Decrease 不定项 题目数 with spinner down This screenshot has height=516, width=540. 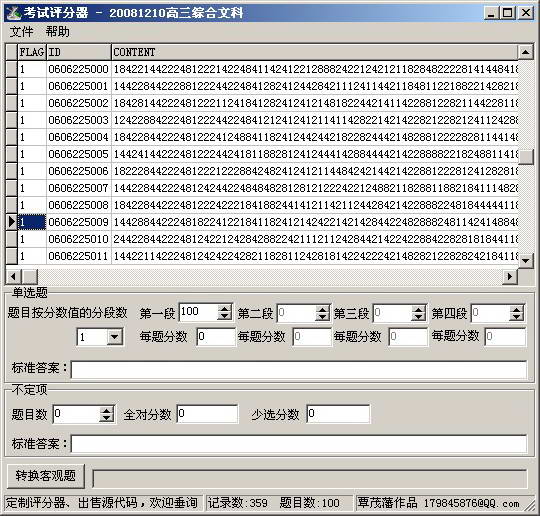point(107,418)
